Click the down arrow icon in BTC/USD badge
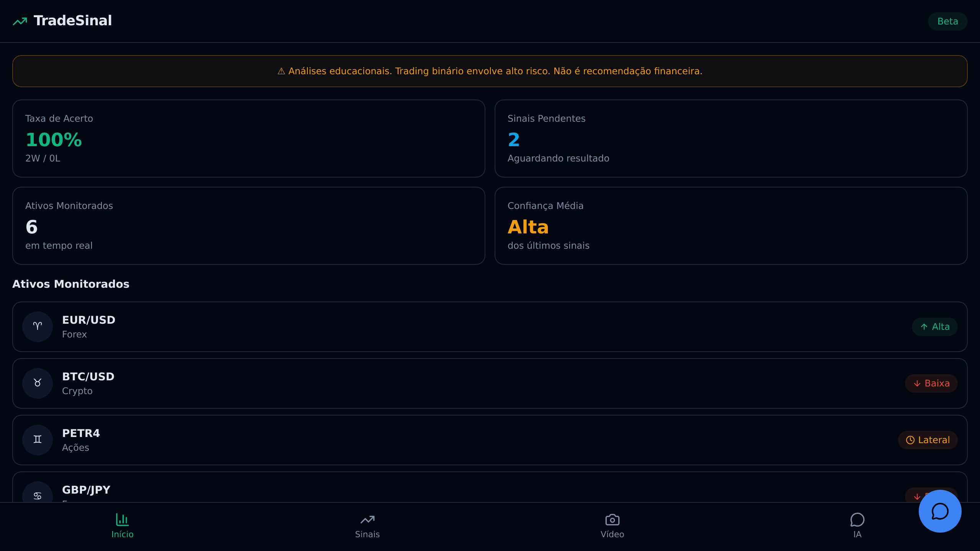The width and height of the screenshot is (980, 551). point(917,383)
